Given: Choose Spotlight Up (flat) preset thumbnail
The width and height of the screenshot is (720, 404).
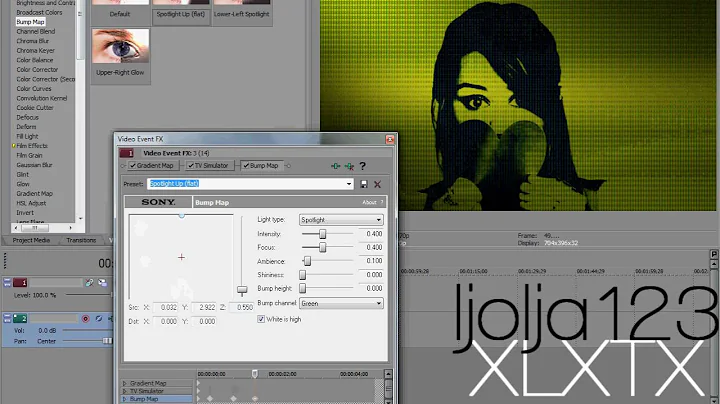Looking at the screenshot, I should point(181,11).
